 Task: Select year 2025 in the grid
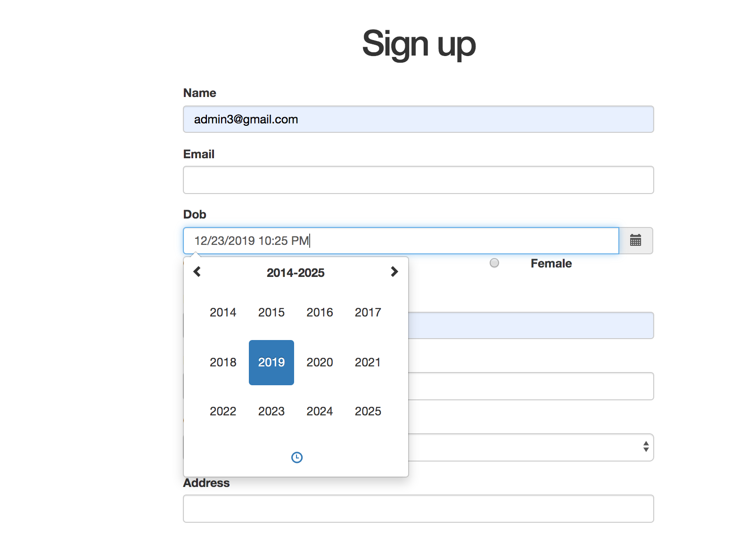tap(368, 411)
